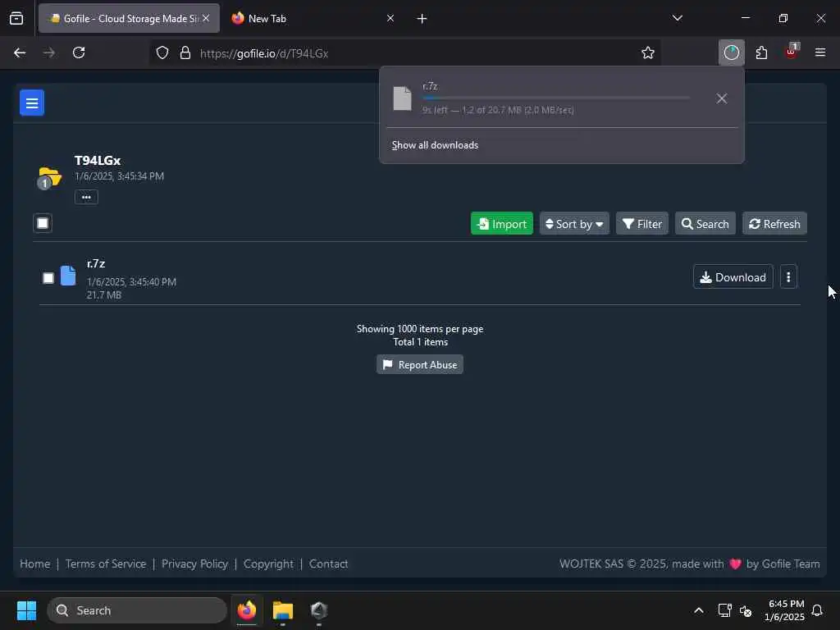Image resolution: width=840 pixels, height=630 pixels.
Task: Open the Privacy Policy link
Action: pyautogui.click(x=194, y=564)
